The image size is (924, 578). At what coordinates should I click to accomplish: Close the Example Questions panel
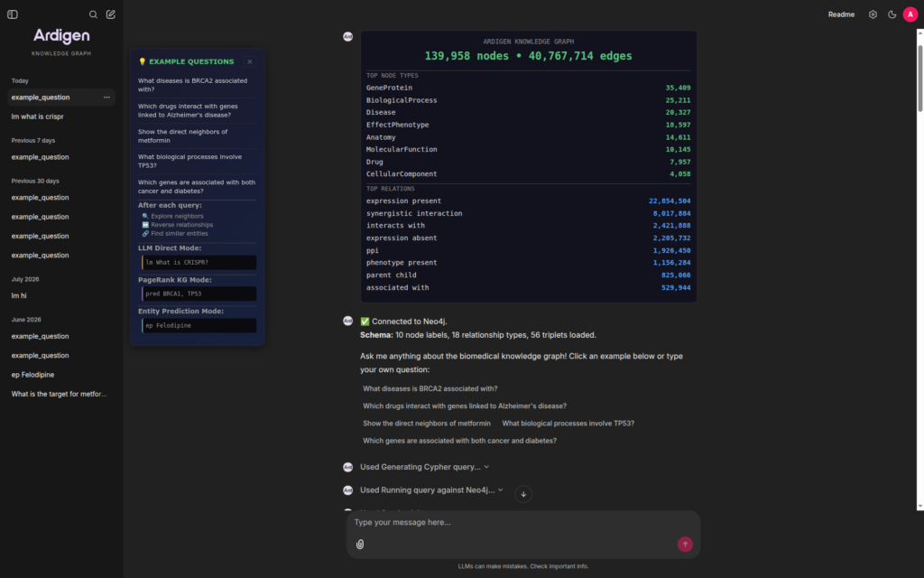tap(250, 61)
